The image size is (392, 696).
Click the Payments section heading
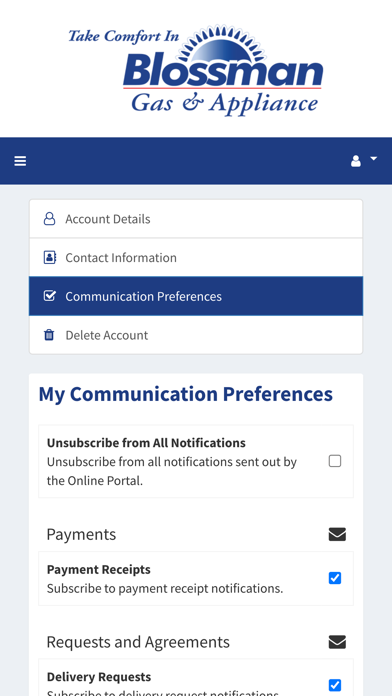81,534
